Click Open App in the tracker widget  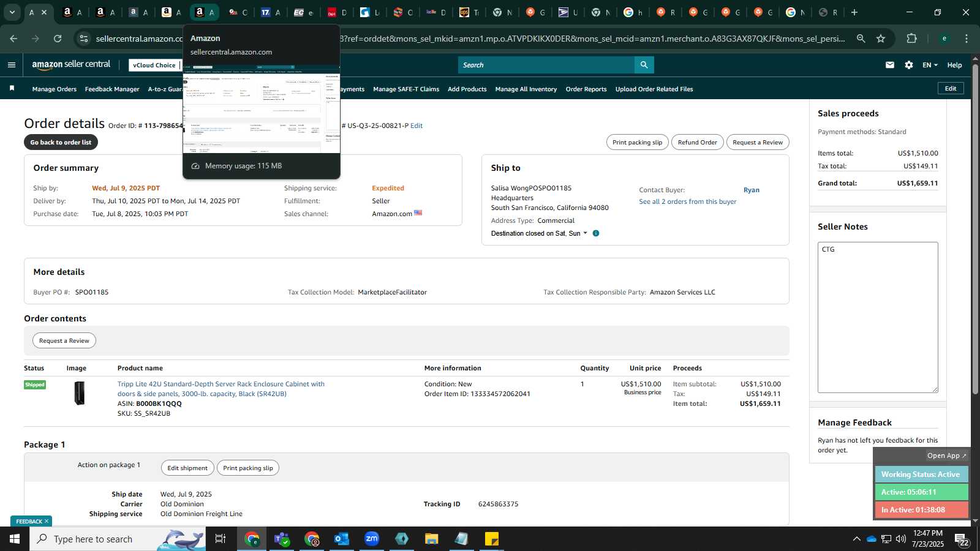(946, 455)
